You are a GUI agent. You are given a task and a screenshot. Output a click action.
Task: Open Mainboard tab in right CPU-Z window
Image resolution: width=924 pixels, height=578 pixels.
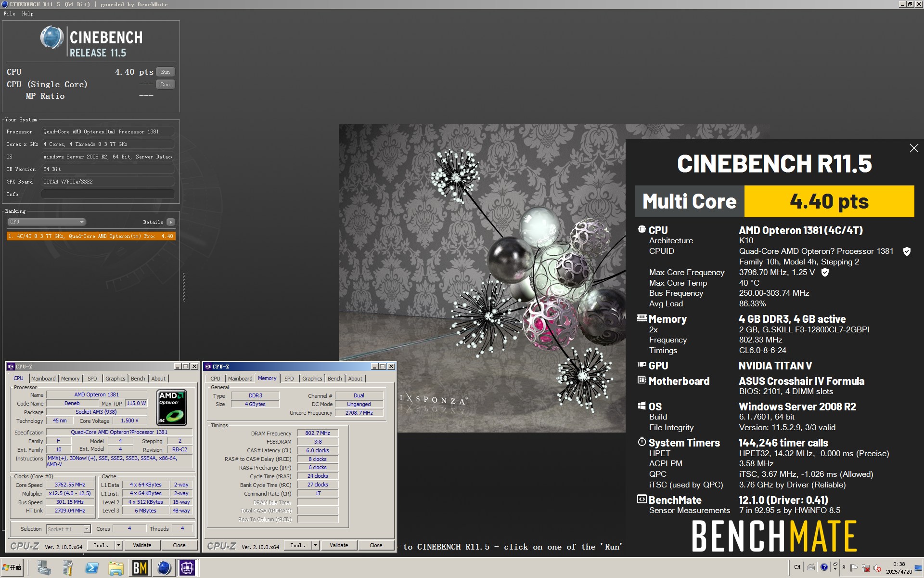(x=240, y=379)
